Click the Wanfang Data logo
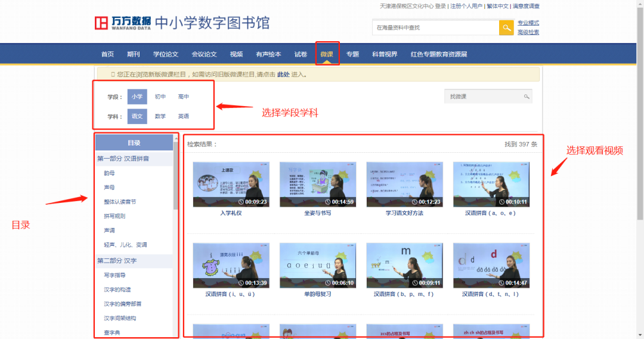 (123, 23)
